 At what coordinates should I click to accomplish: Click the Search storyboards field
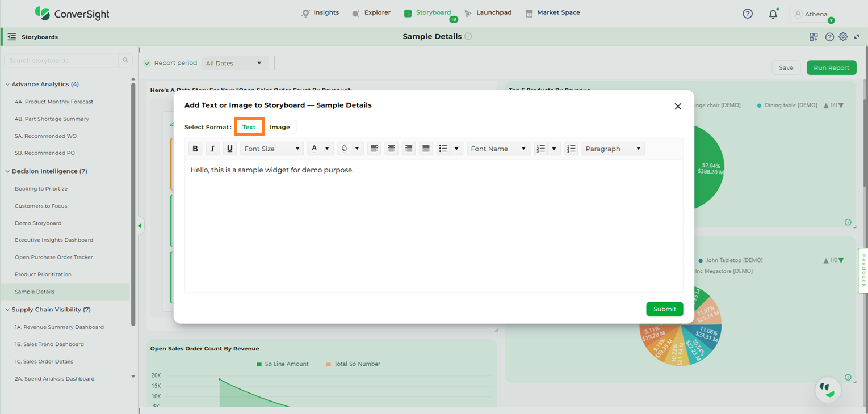point(62,61)
